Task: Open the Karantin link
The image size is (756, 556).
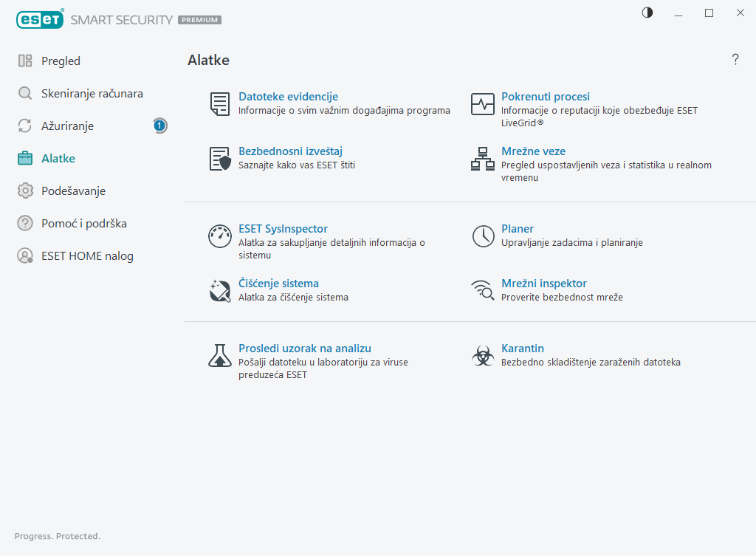Action: (523, 349)
